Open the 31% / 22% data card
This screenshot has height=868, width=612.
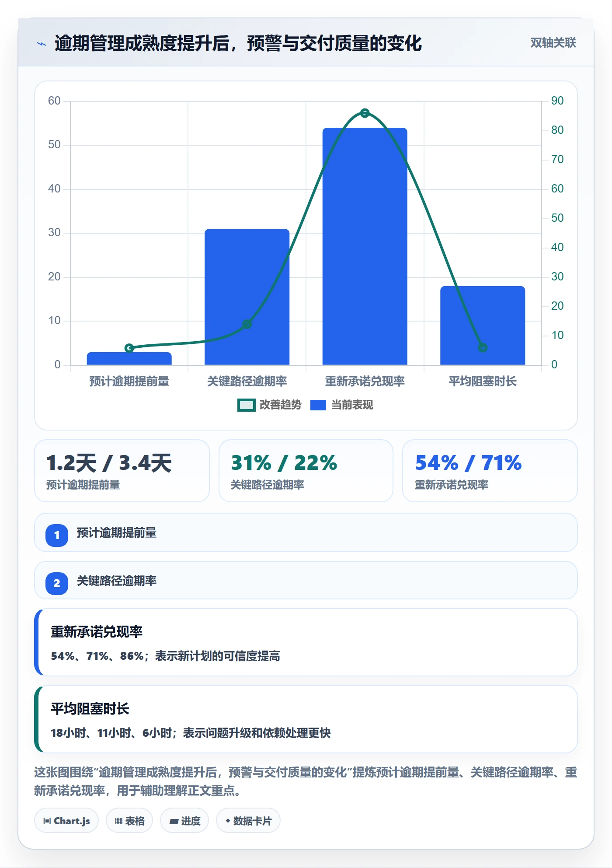coord(306,471)
